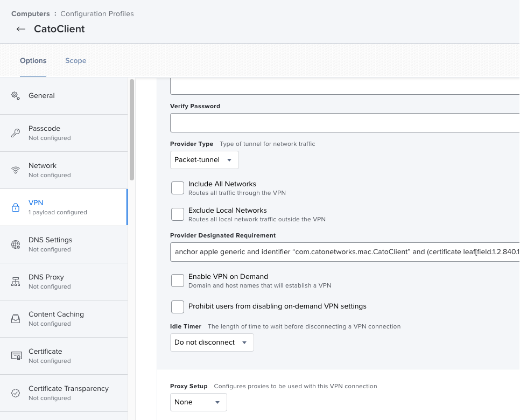
Task: Click the Computers breadcrumb link
Action: [31, 13]
